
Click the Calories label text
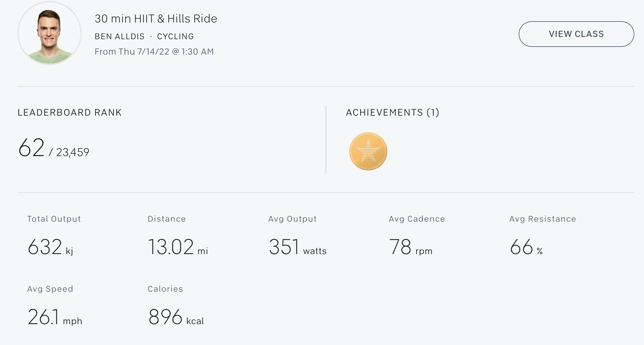coord(165,289)
